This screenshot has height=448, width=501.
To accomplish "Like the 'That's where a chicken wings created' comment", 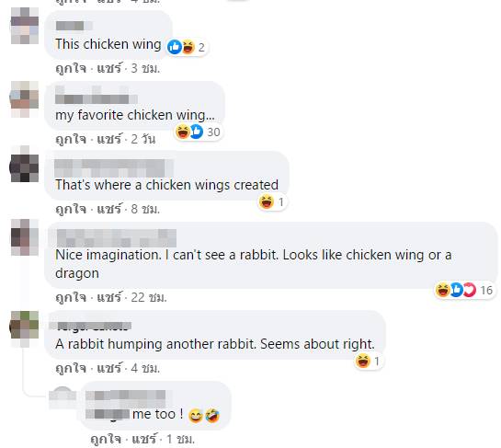I will point(71,209).
